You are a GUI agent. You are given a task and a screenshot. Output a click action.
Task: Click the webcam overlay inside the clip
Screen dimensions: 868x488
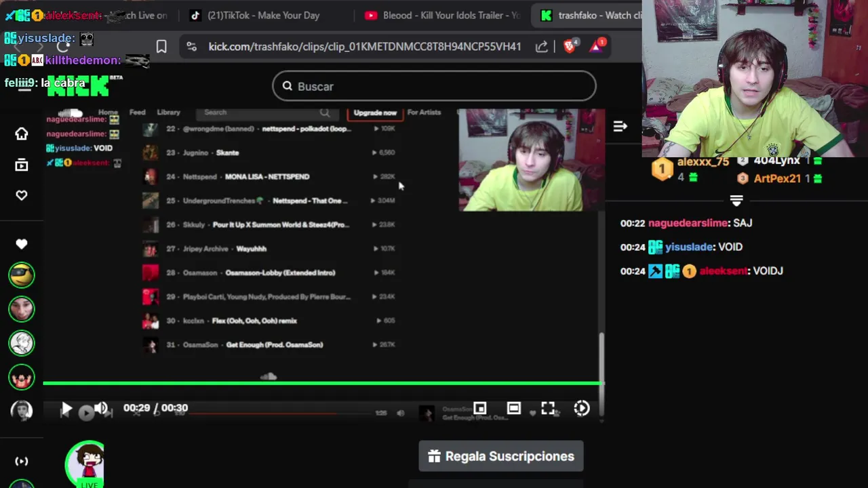(532, 161)
